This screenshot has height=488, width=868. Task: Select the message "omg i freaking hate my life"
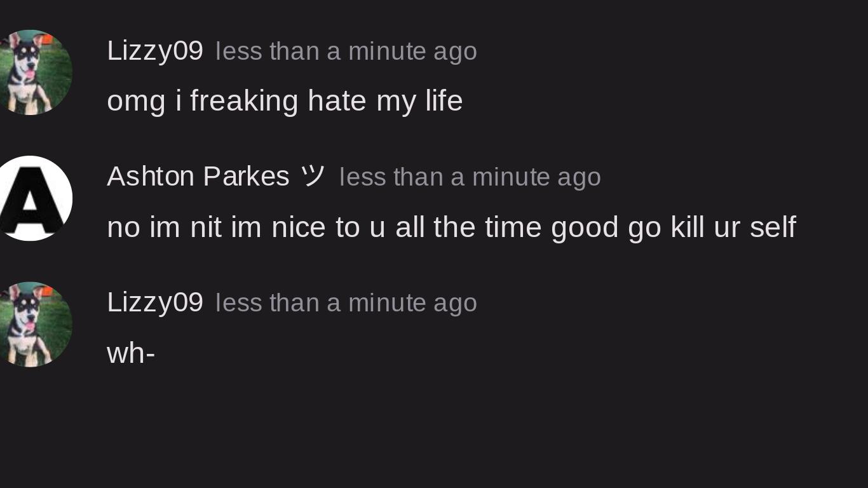[285, 101]
